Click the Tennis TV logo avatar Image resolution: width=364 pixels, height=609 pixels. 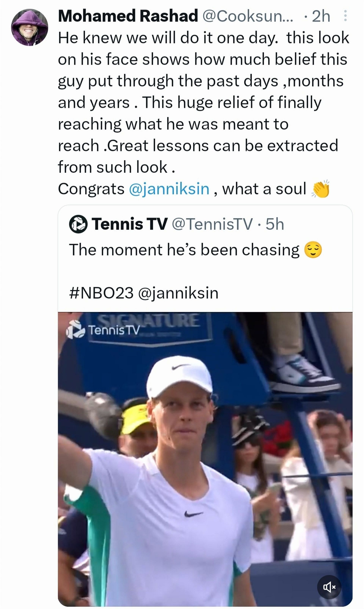coord(78,224)
